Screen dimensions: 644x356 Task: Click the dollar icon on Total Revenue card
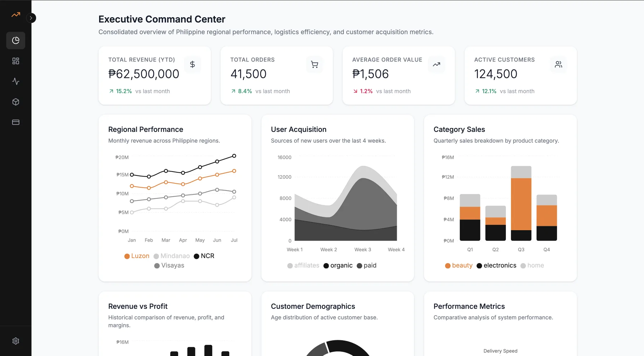192,64
